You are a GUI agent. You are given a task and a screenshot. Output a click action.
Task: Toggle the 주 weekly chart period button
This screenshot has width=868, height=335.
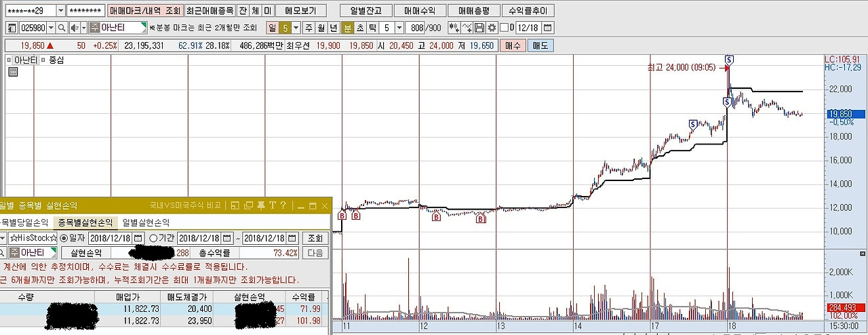pos(309,28)
